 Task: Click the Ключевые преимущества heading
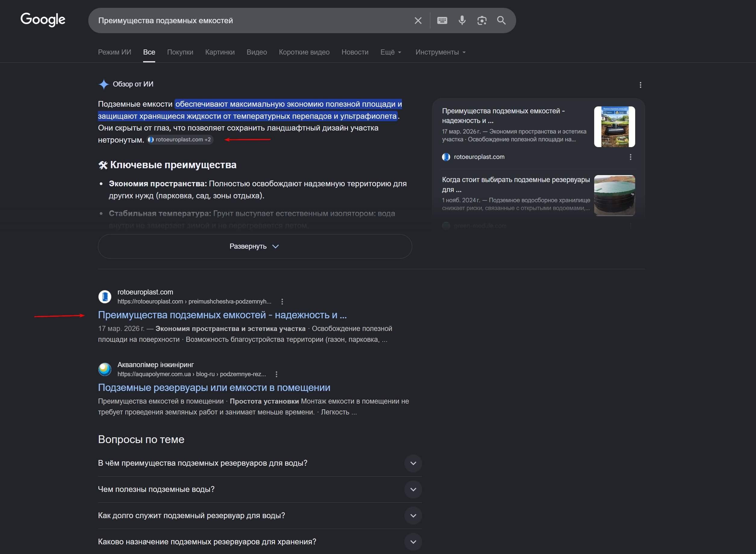tap(173, 165)
